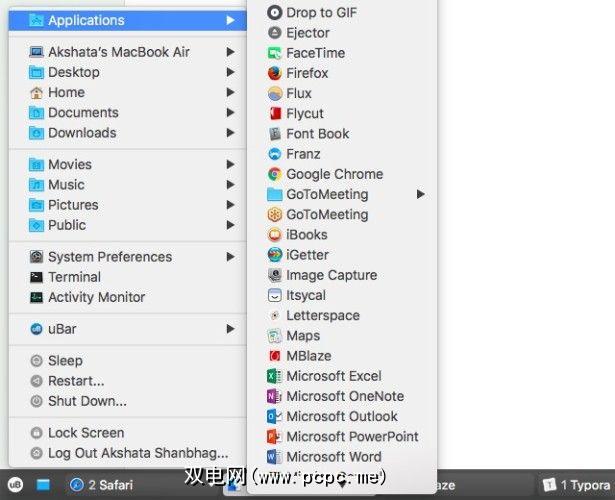Select Lock Screen menu entry
Screen dimensions: 615x500
[127, 433]
